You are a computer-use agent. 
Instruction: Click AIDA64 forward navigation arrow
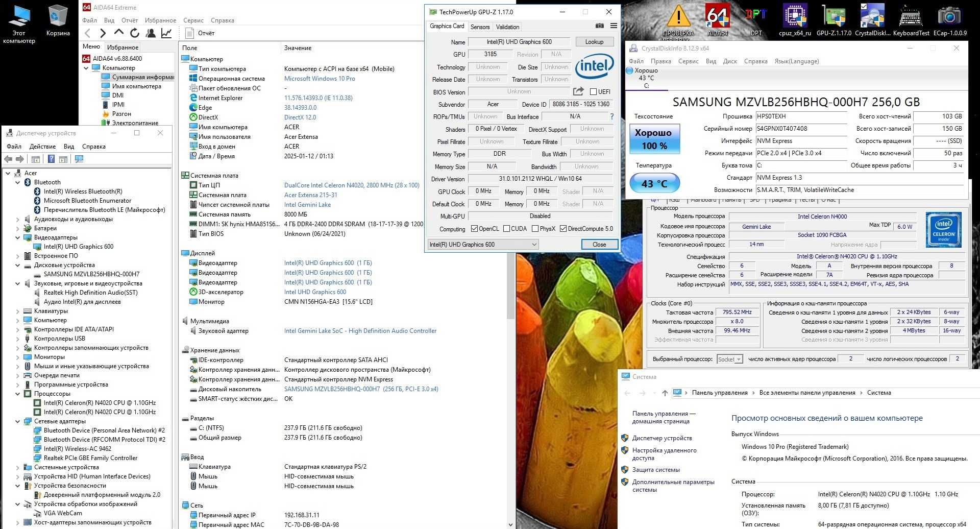103,33
